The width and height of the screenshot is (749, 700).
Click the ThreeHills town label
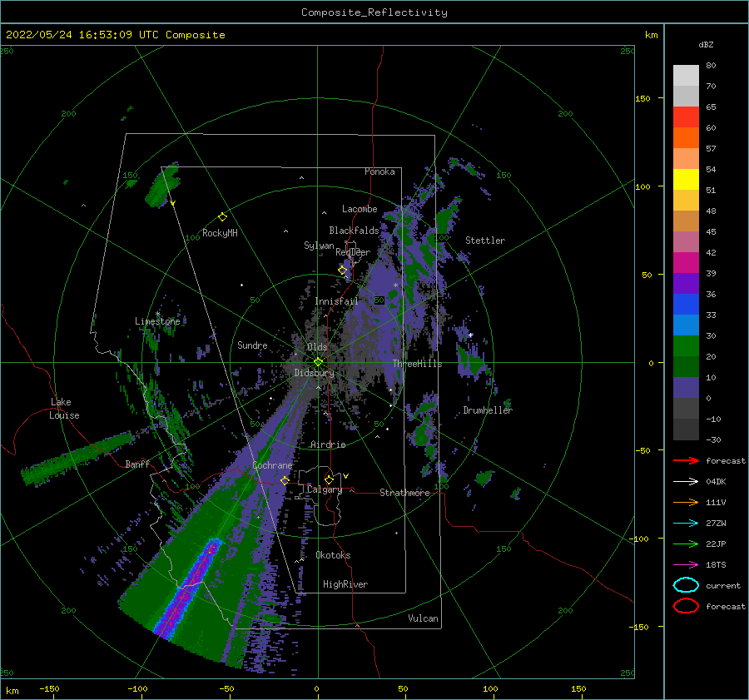[x=417, y=364]
